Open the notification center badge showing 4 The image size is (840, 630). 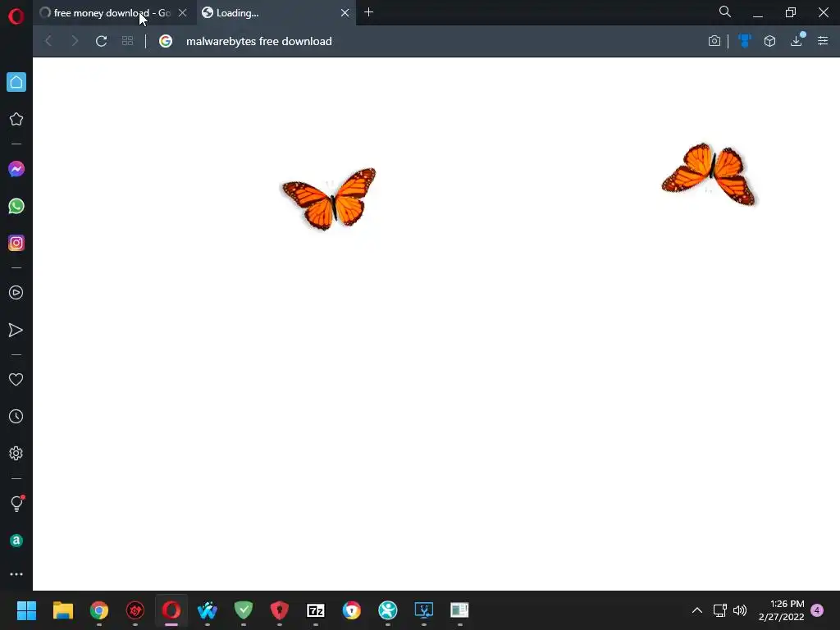(x=817, y=610)
